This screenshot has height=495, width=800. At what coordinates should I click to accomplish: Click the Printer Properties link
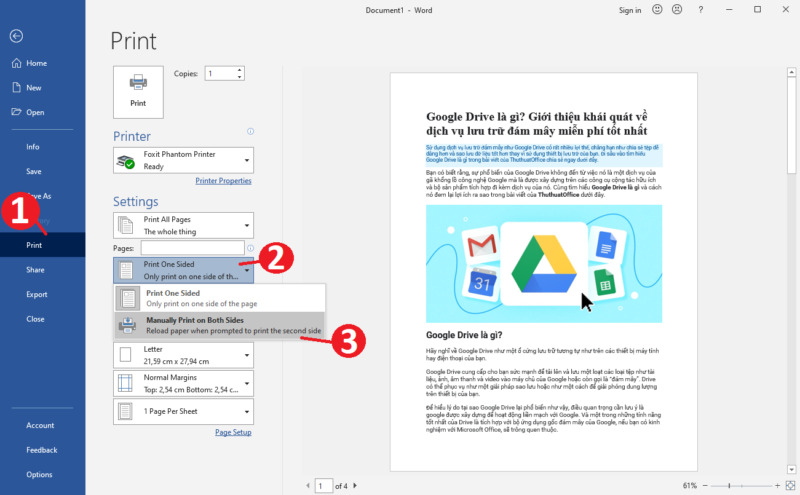221,181
